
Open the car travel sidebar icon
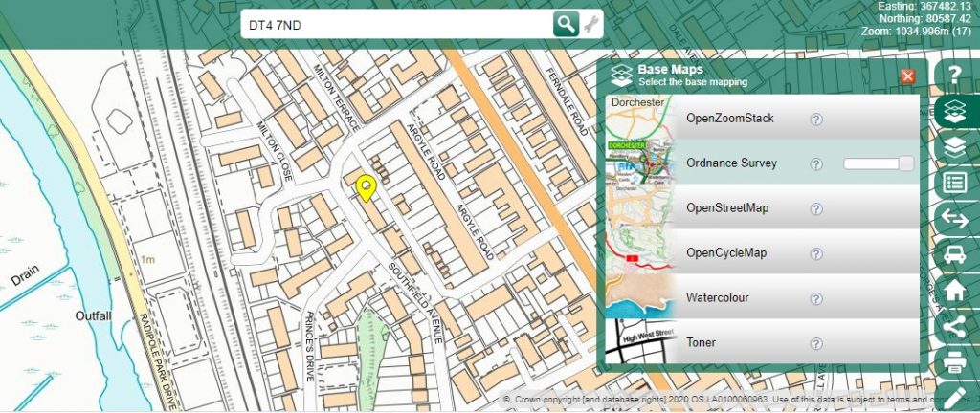coord(954,254)
